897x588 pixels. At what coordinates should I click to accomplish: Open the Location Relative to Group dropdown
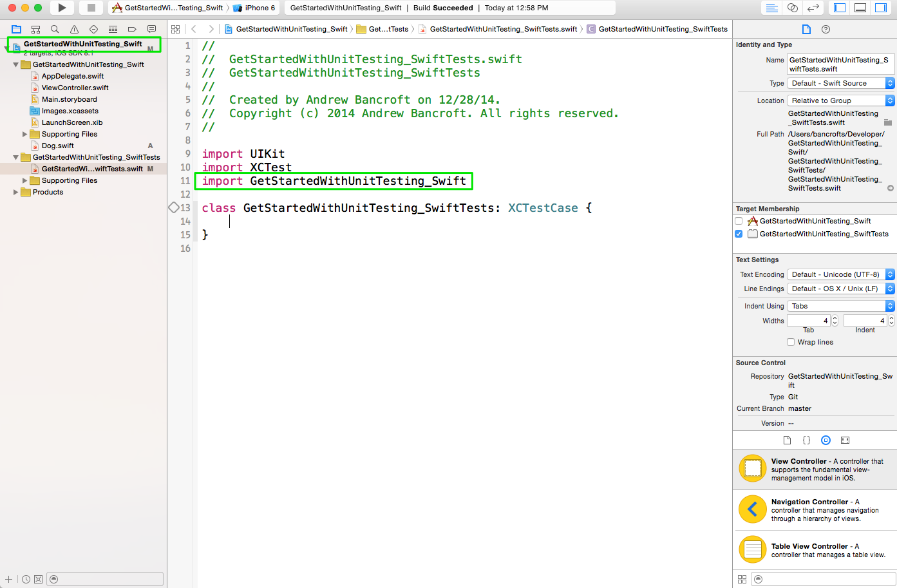pyautogui.click(x=840, y=100)
